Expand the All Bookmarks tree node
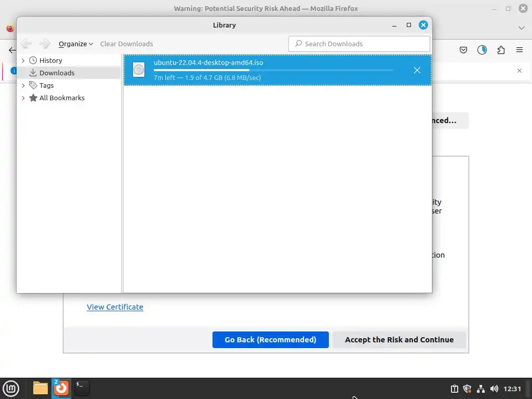 click(x=23, y=98)
